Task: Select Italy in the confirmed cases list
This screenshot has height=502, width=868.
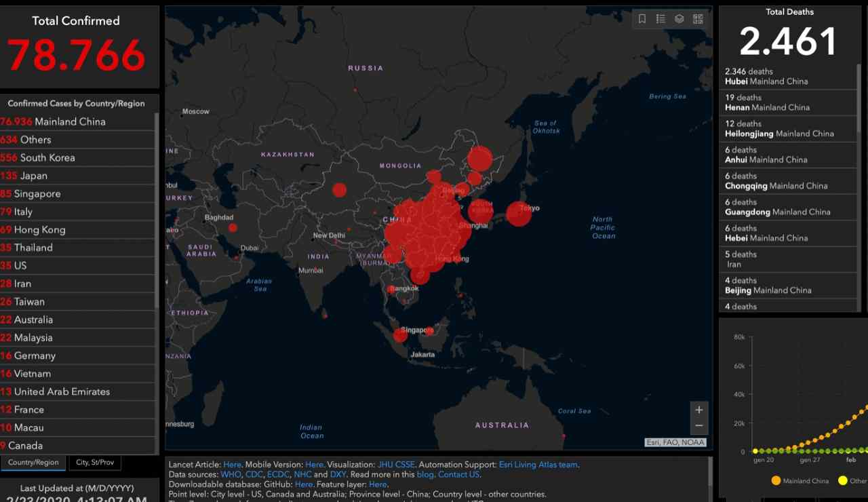Action: [23, 212]
